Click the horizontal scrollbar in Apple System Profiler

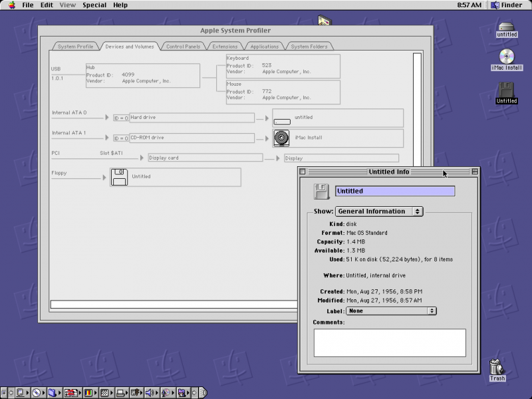[x=174, y=305]
